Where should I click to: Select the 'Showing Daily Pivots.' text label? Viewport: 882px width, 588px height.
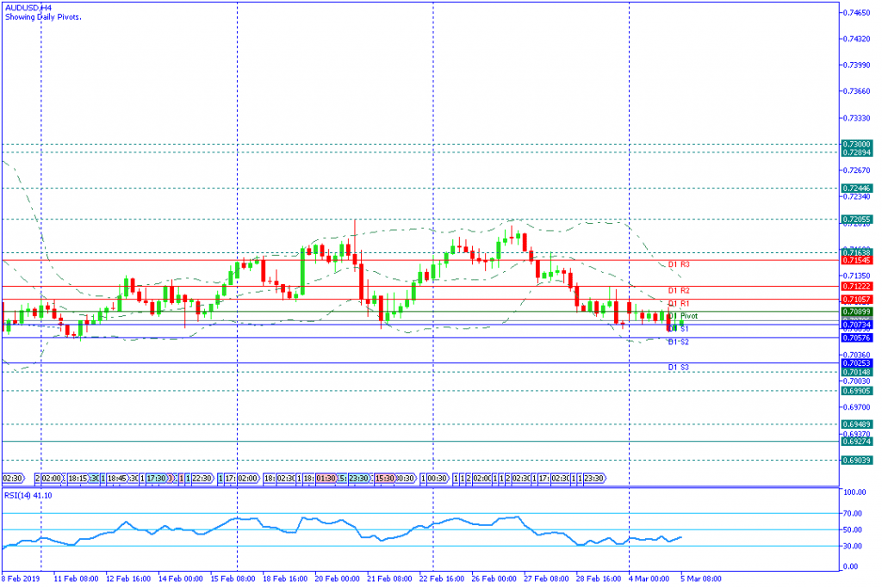(x=43, y=16)
